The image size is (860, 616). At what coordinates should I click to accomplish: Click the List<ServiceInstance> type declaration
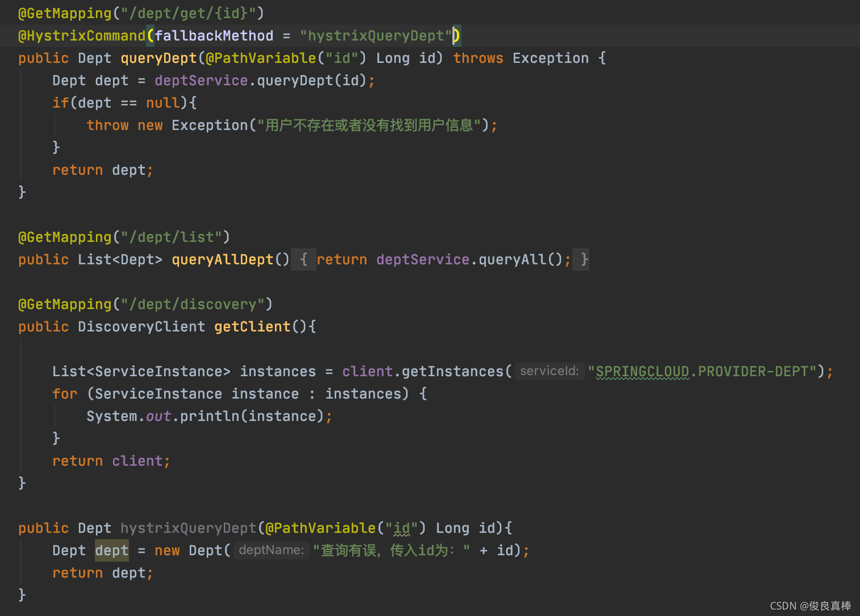141,371
